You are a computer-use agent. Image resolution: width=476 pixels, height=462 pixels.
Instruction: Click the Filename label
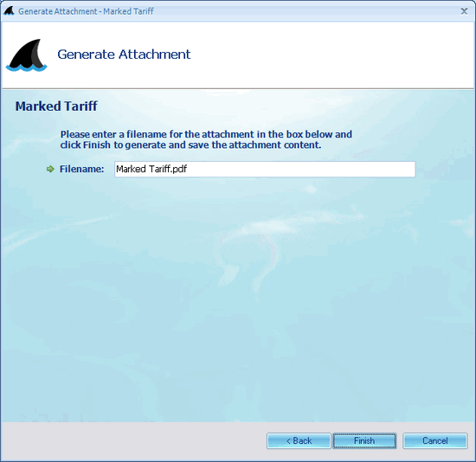81,169
